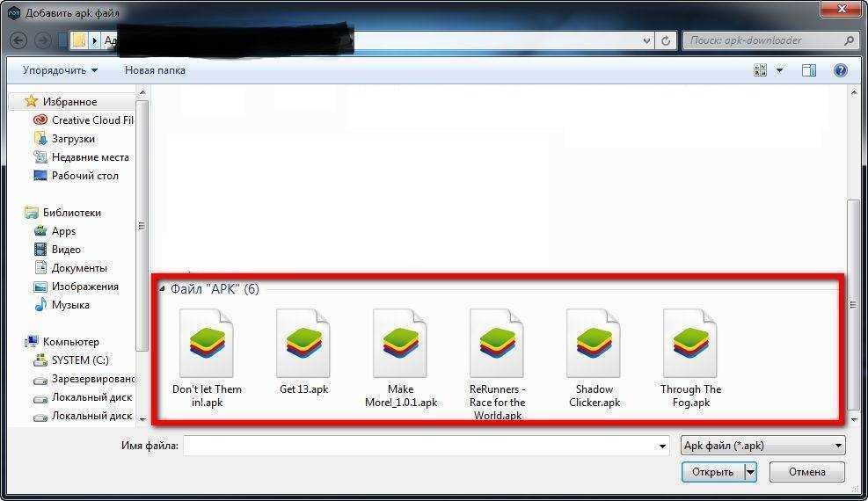Viewport: 868px width, 501px height.
Task: Refresh the folder using the refresh icon
Action: tap(666, 40)
